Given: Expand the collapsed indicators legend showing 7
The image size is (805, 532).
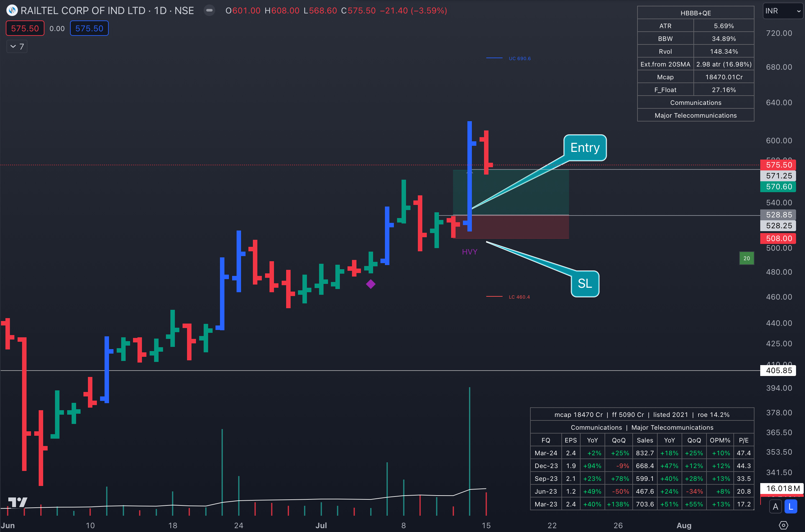Looking at the screenshot, I should click(17, 46).
